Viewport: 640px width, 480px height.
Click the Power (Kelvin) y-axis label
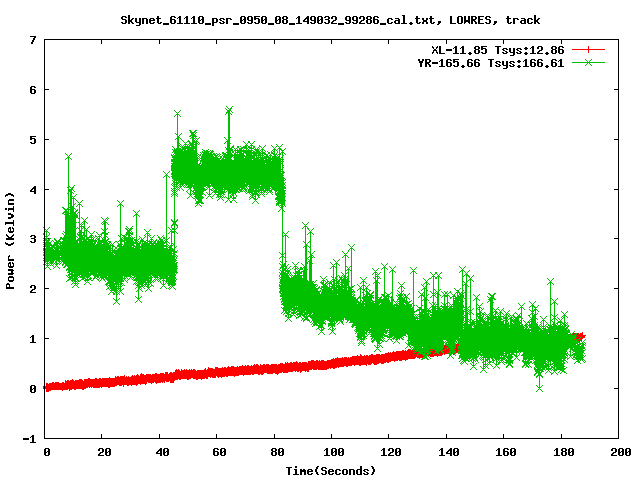point(11,239)
